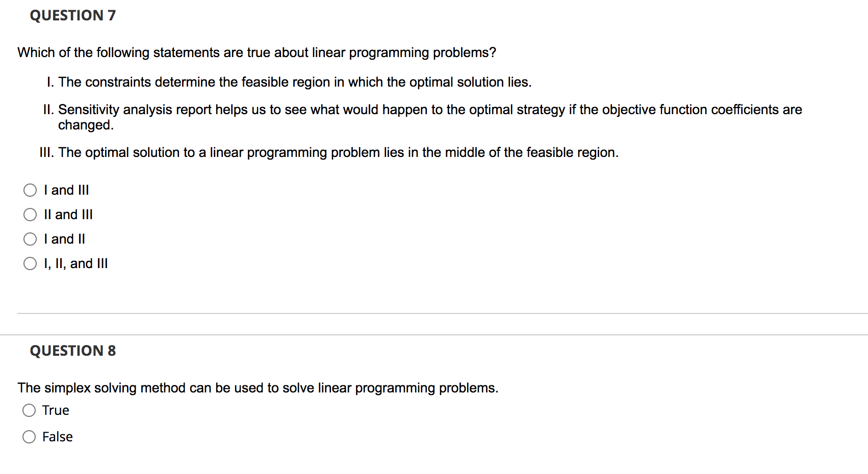Click the True answer text
868x474 pixels.
pyautogui.click(x=56, y=410)
